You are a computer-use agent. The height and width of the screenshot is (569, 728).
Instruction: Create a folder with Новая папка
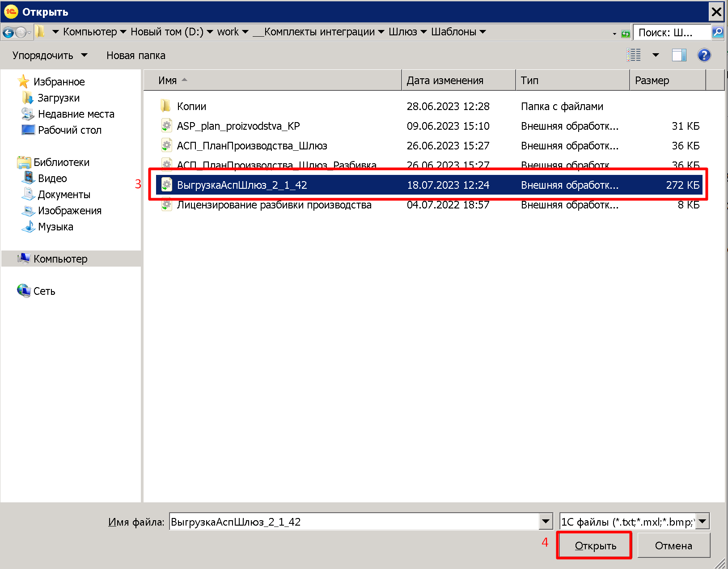[x=136, y=55]
